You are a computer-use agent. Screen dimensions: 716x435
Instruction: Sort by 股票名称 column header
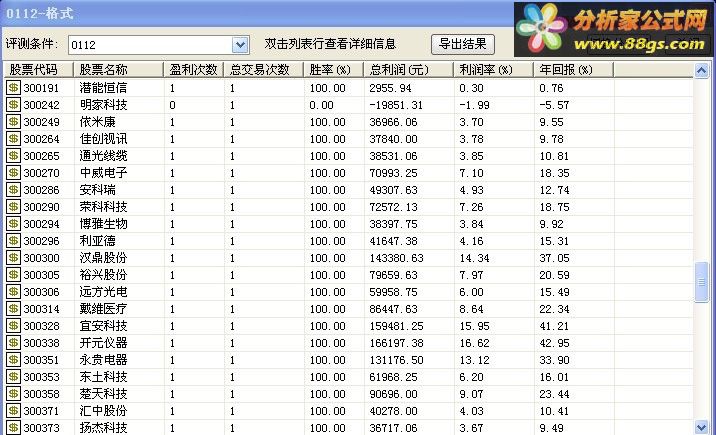pos(118,69)
